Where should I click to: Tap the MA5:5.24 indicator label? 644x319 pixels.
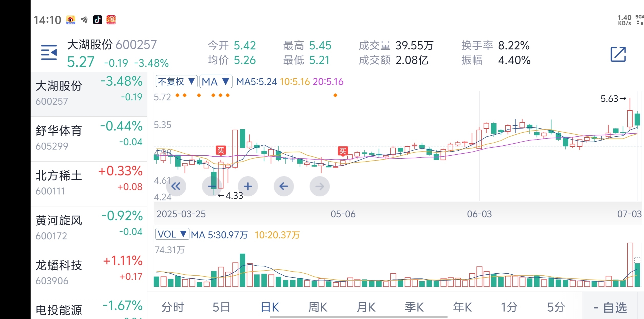256,82
